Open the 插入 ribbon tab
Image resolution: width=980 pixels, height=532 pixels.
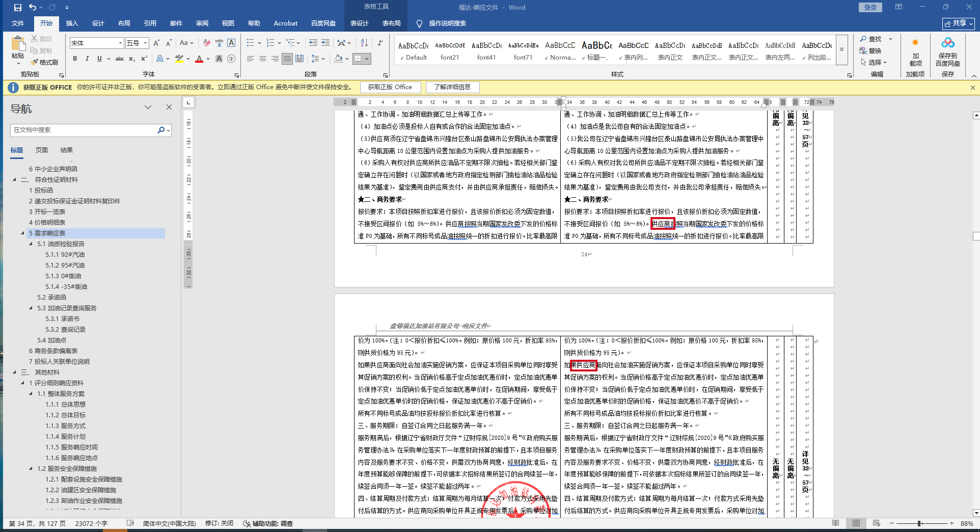72,23
